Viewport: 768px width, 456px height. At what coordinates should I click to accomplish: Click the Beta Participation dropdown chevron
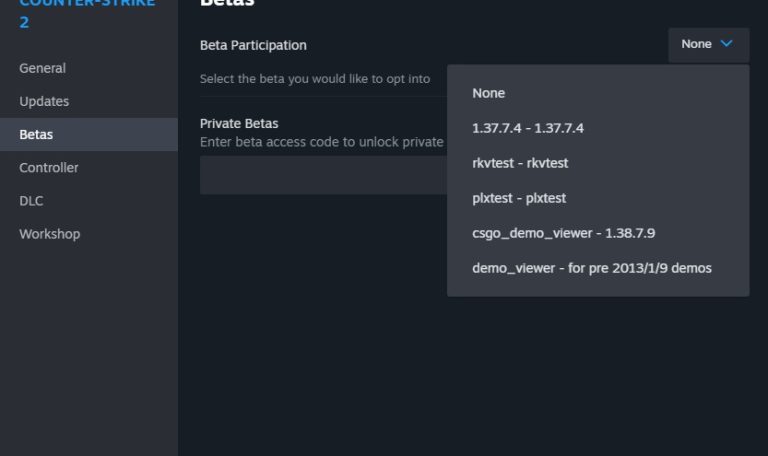(x=726, y=44)
